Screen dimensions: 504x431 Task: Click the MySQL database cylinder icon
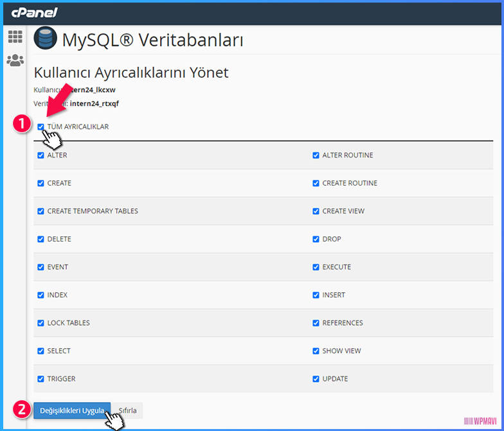45,38
